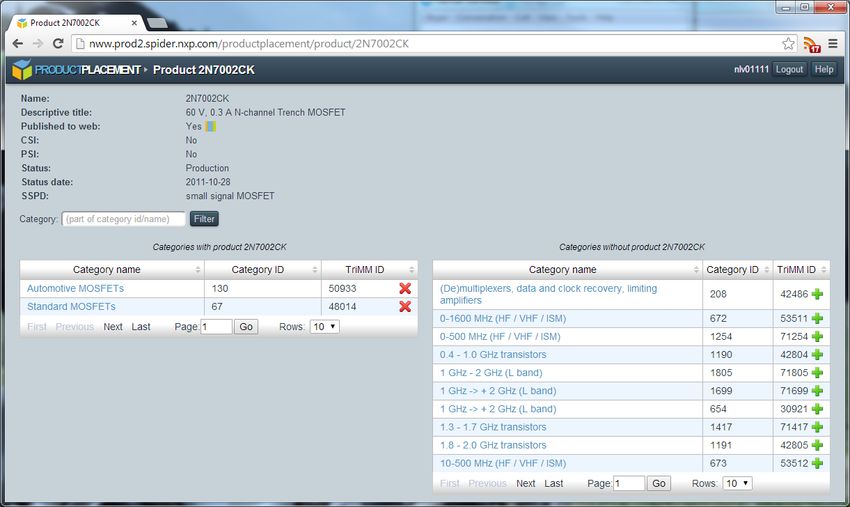The width and height of the screenshot is (850, 507).
Task: Click Go under the right table
Action: pos(659,483)
